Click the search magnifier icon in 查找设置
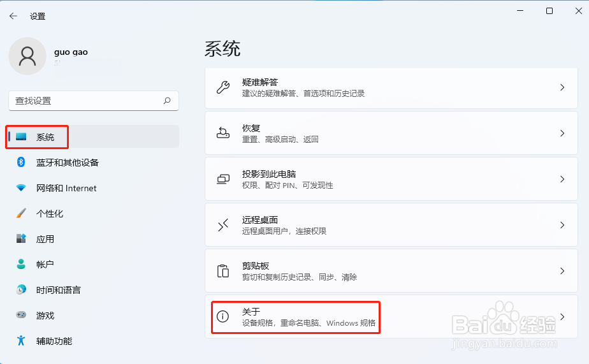 pos(167,100)
